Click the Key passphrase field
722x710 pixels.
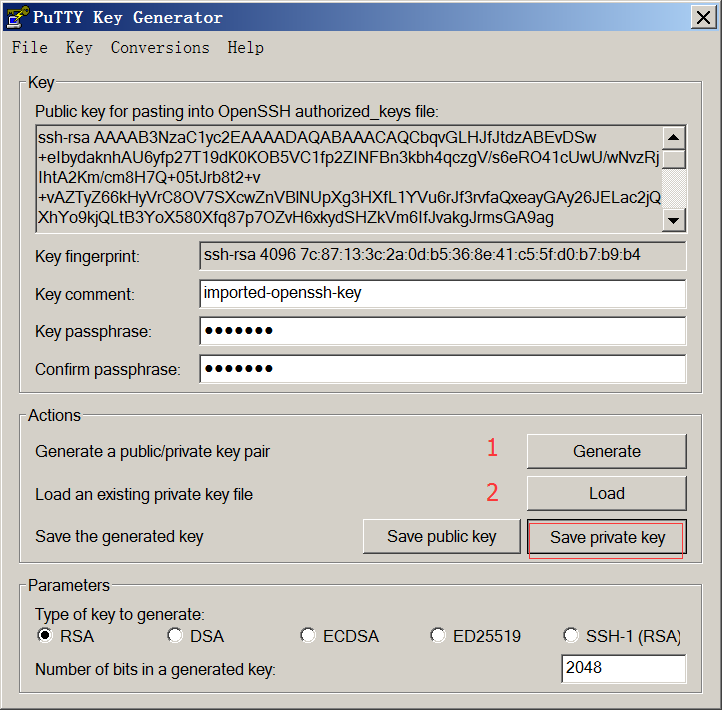443,331
